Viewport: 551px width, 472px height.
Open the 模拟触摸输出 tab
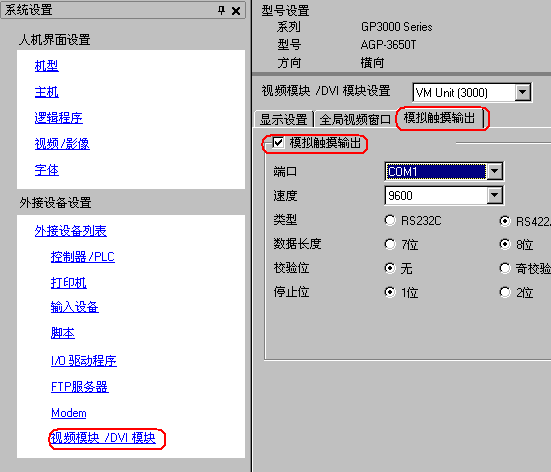pos(439,118)
